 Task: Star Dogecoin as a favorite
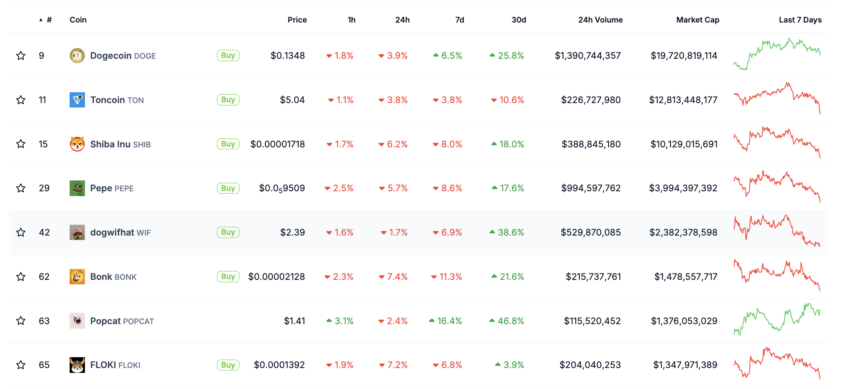coord(21,55)
